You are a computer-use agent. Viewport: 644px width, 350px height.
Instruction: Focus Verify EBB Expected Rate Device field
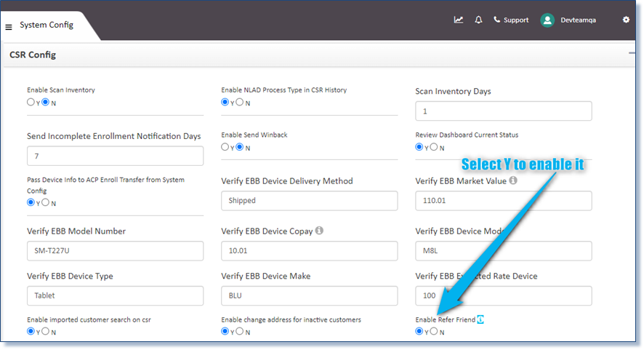(504, 295)
